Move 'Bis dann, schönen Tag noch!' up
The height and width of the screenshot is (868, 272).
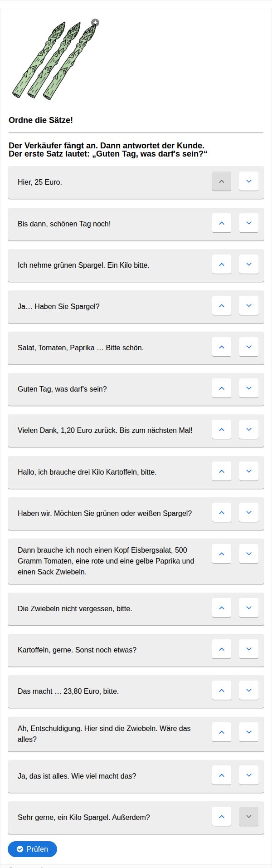click(222, 223)
